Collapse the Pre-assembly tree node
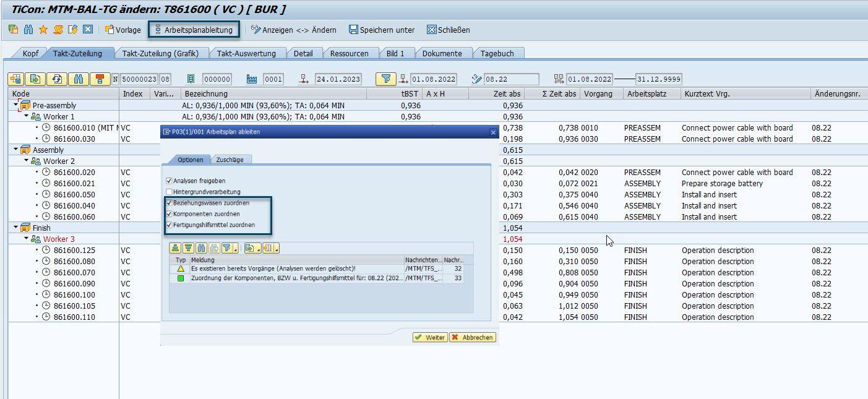The width and height of the screenshot is (868, 399). (x=15, y=106)
